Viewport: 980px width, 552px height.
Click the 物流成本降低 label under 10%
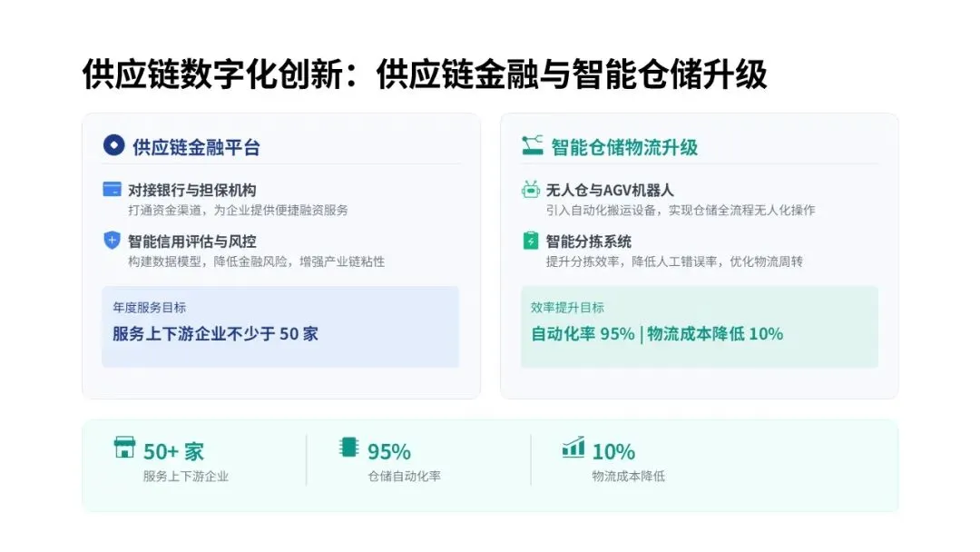628,476
